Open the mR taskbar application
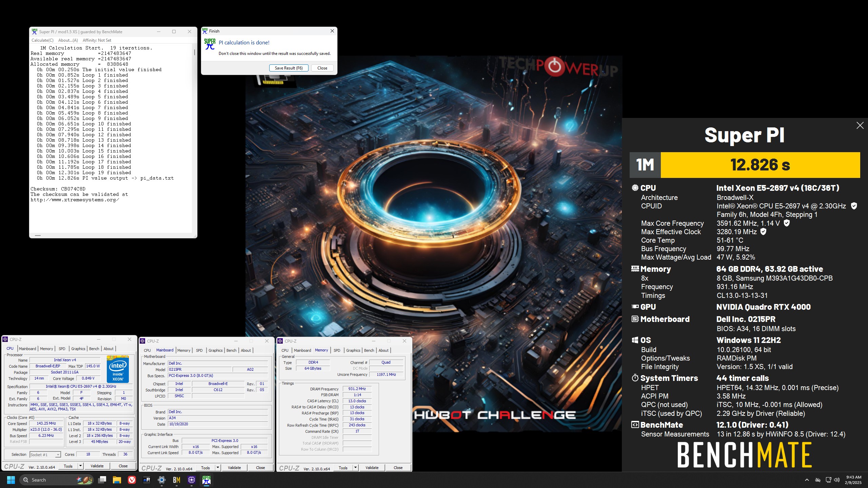 [147, 480]
